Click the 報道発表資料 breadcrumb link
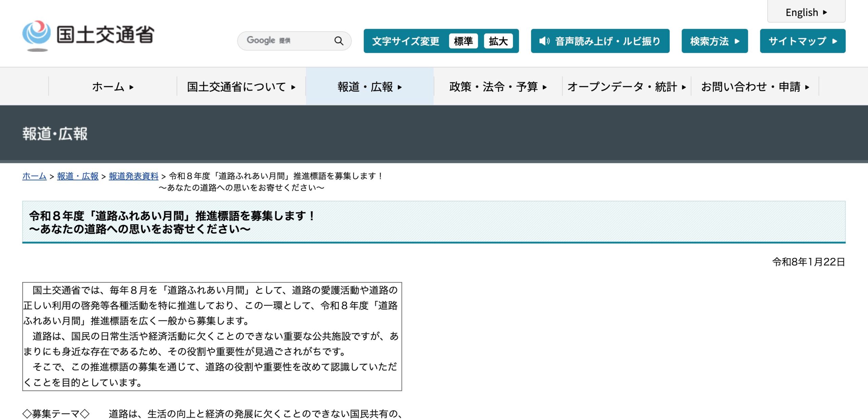 (x=134, y=176)
